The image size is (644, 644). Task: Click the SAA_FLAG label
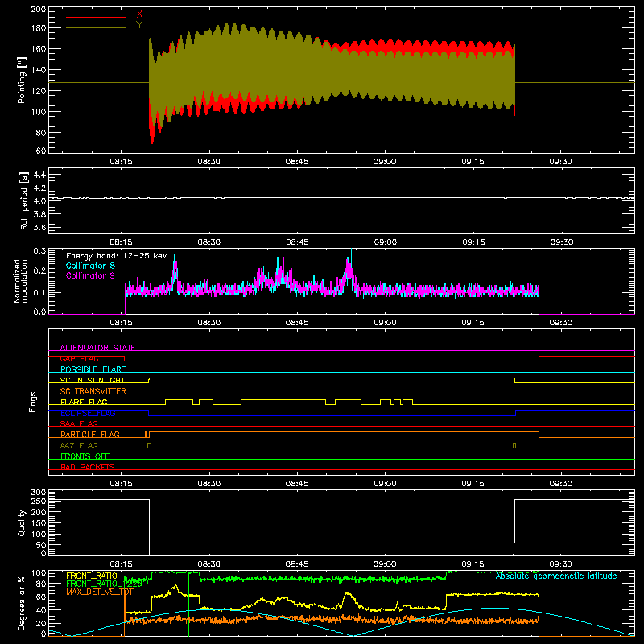[x=79, y=423]
